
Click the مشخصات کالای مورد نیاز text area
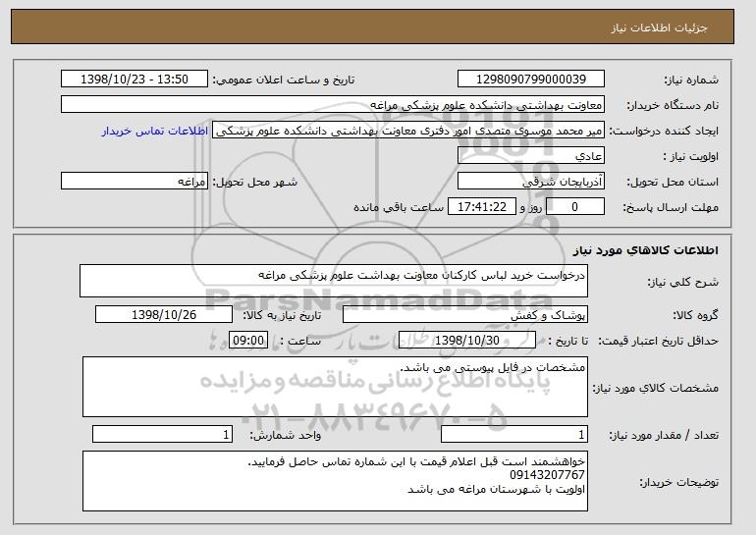coord(335,387)
